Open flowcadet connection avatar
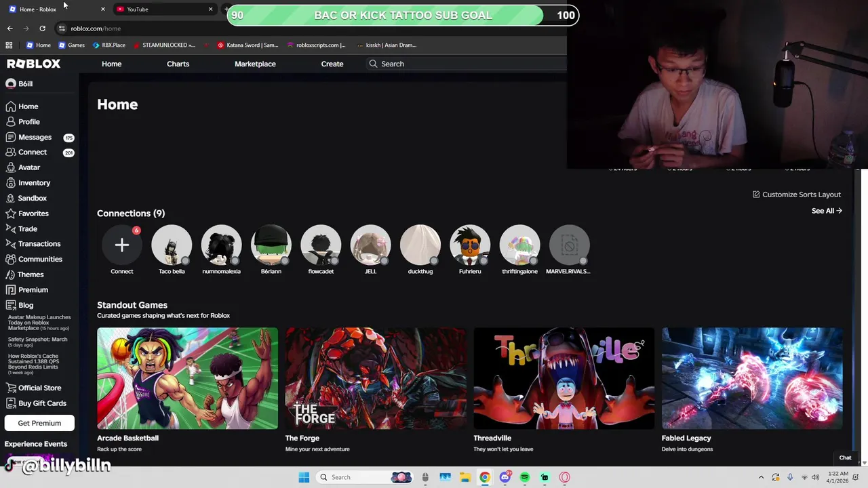Viewport: 868px width, 488px height. tap(321, 245)
